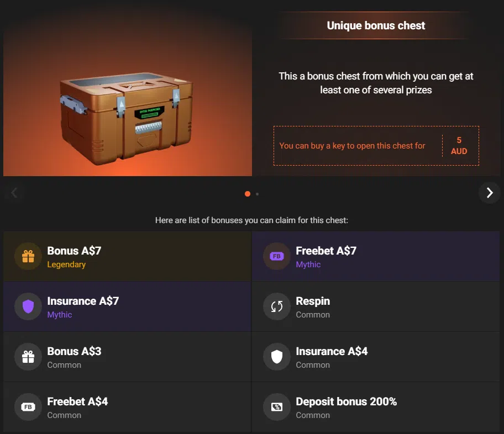Open the Freebet A$7 Mythic title
Image resolution: width=504 pixels, height=434 pixels.
pos(326,251)
